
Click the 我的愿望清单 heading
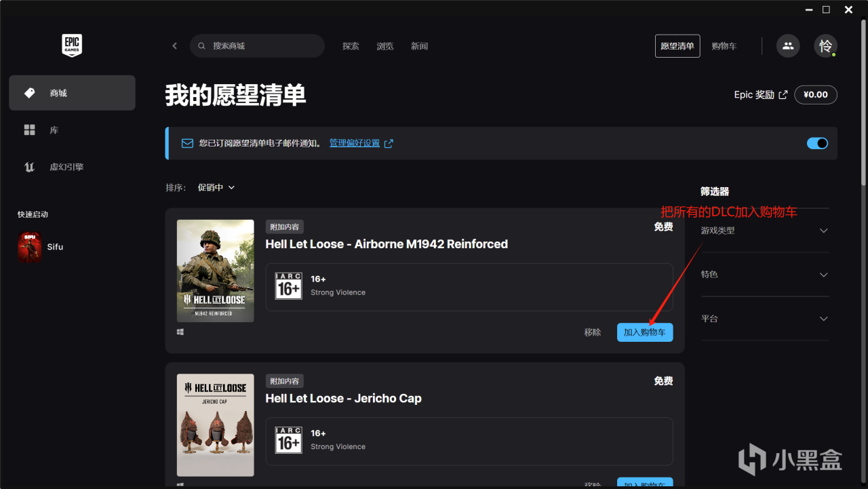click(x=235, y=96)
